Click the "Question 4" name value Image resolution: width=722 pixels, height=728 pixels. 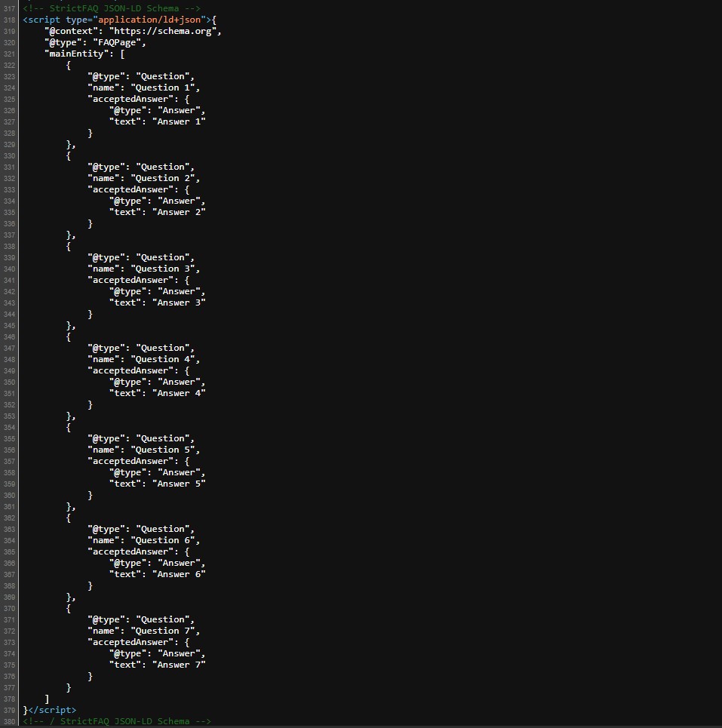[x=162, y=359]
